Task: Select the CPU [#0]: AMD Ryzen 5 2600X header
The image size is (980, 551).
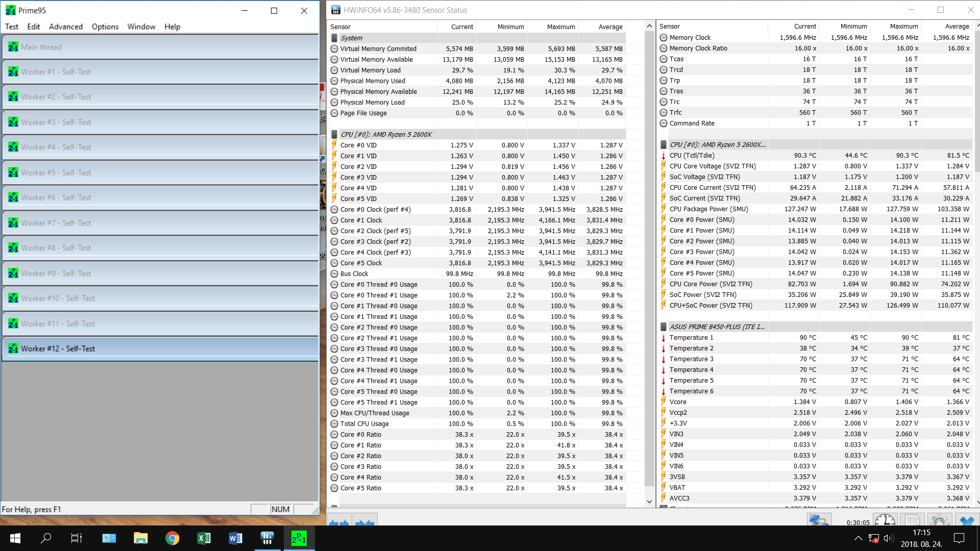Action: [x=386, y=135]
